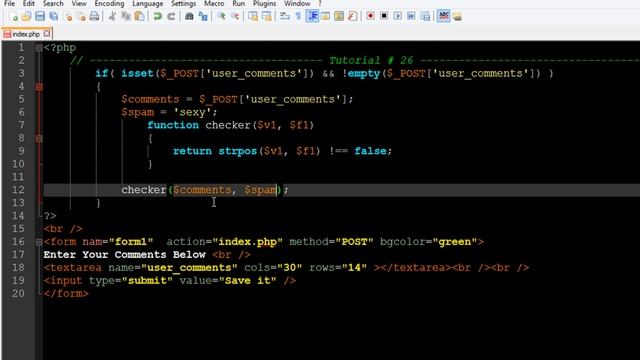Click the Save All icon
Image resolution: width=640 pixels, height=360 pixels.
coord(53,16)
